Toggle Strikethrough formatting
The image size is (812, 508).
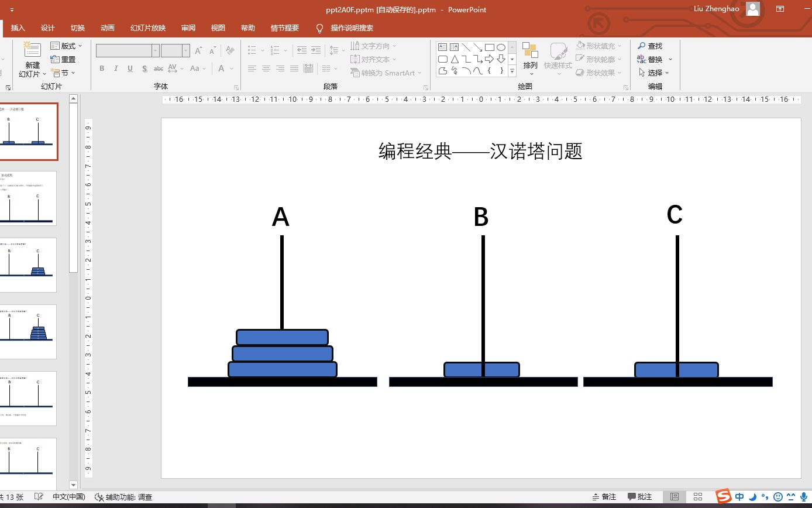[x=158, y=68]
